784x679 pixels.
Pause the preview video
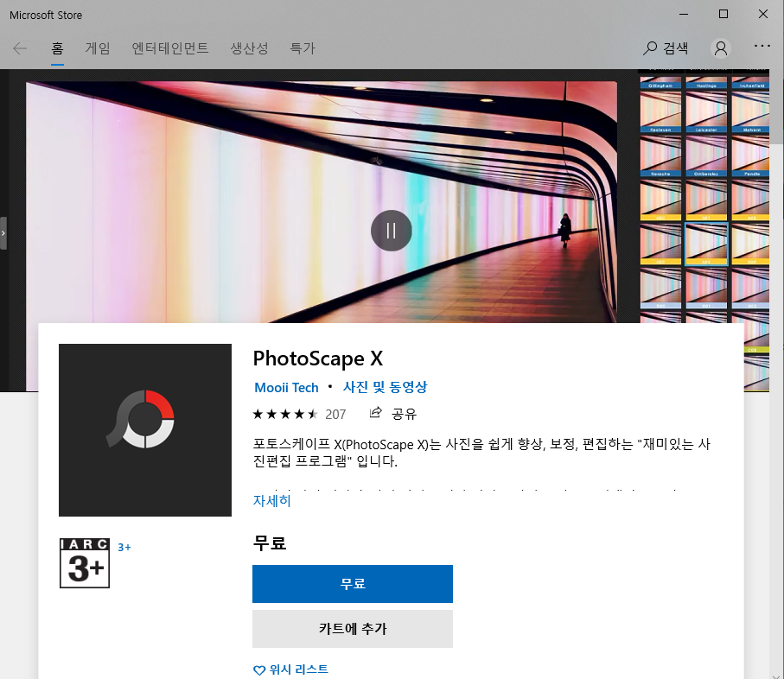click(391, 231)
